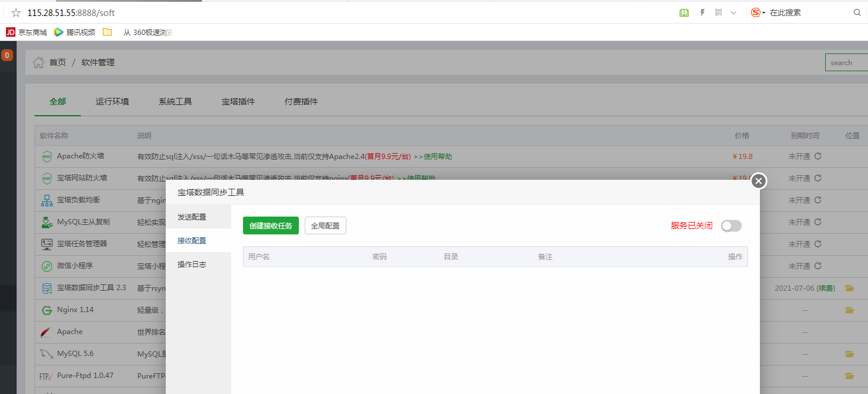
Task: Click the 用户名 column header
Action: 259,257
